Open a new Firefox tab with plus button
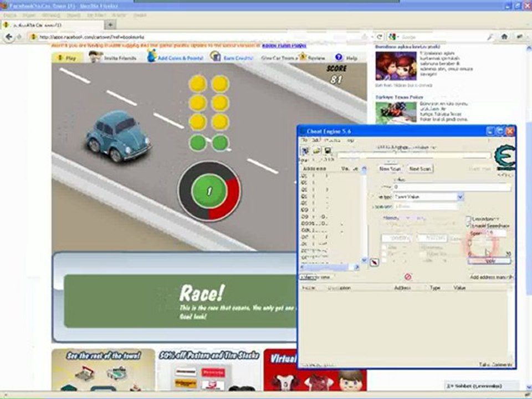 point(110,24)
